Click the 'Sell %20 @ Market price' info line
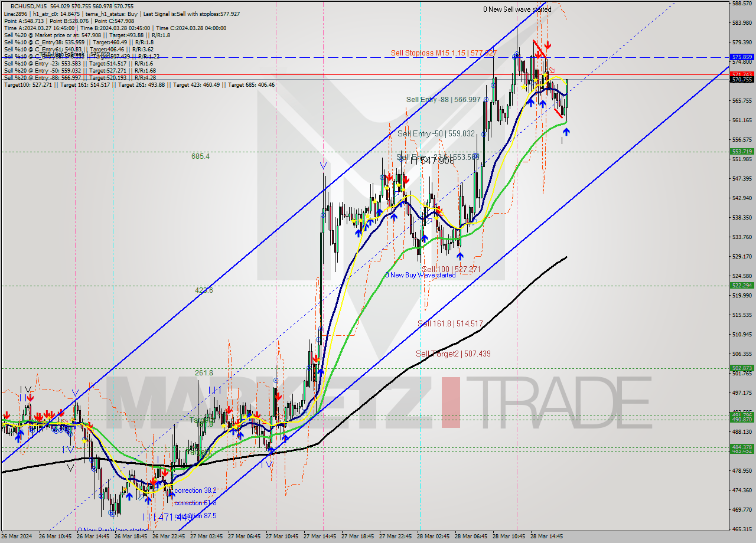 pos(87,35)
